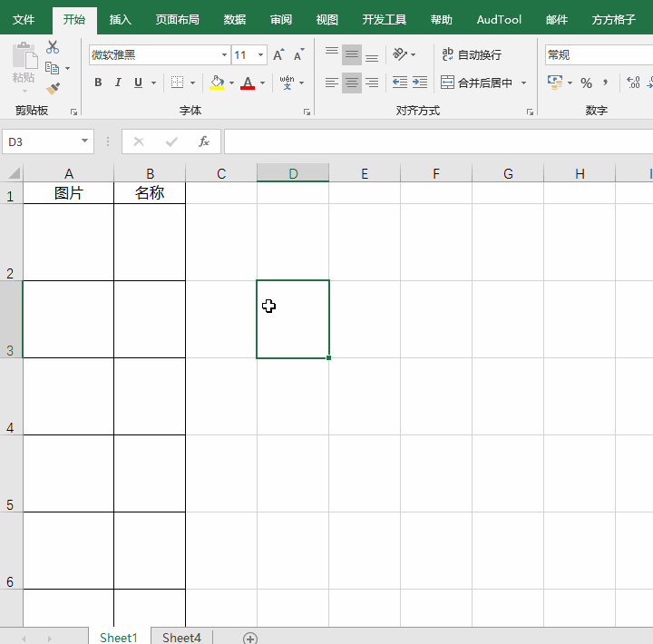
Task: Align text left
Action: pos(332,83)
